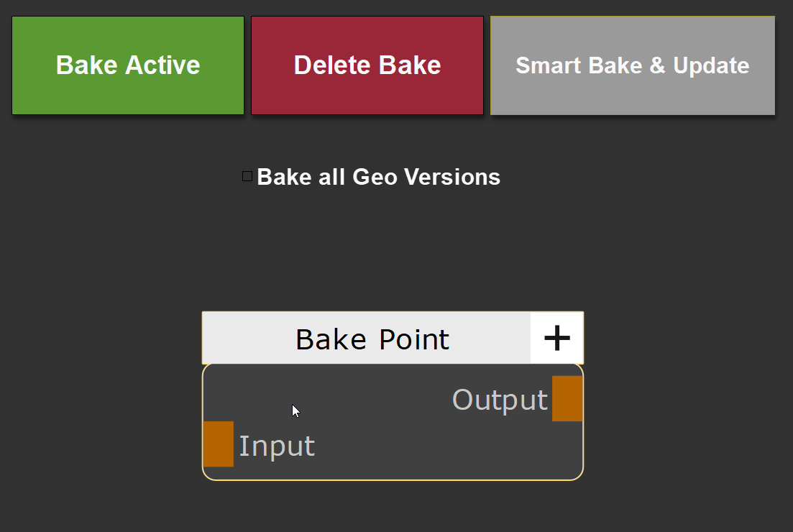Click the Output label on the node
793x532 pixels.
point(500,400)
